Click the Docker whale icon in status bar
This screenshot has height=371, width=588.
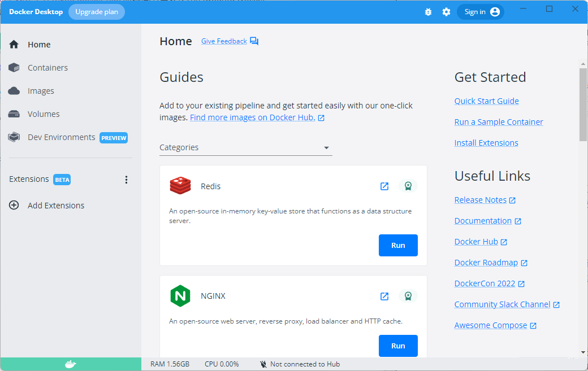71,364
